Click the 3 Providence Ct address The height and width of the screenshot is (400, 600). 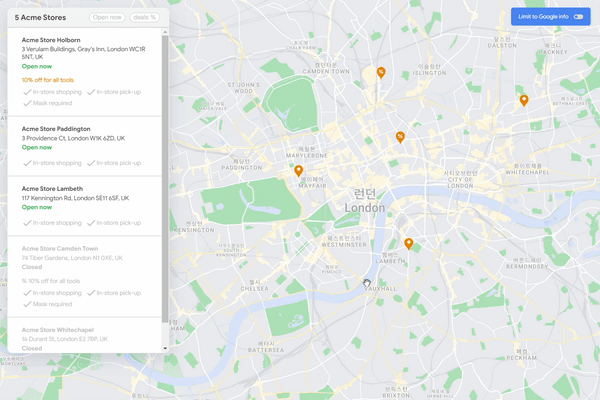[x=73, y=138]
